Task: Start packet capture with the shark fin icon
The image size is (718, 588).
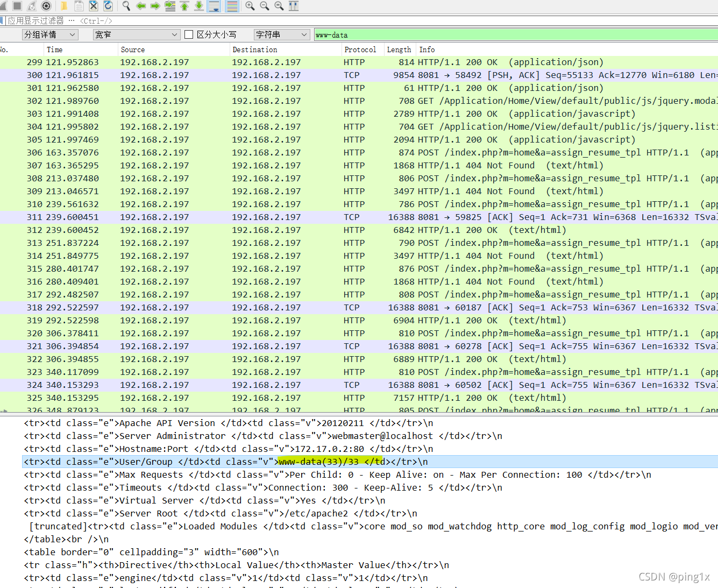Action: pyautogui.click(x=6, y=6)
